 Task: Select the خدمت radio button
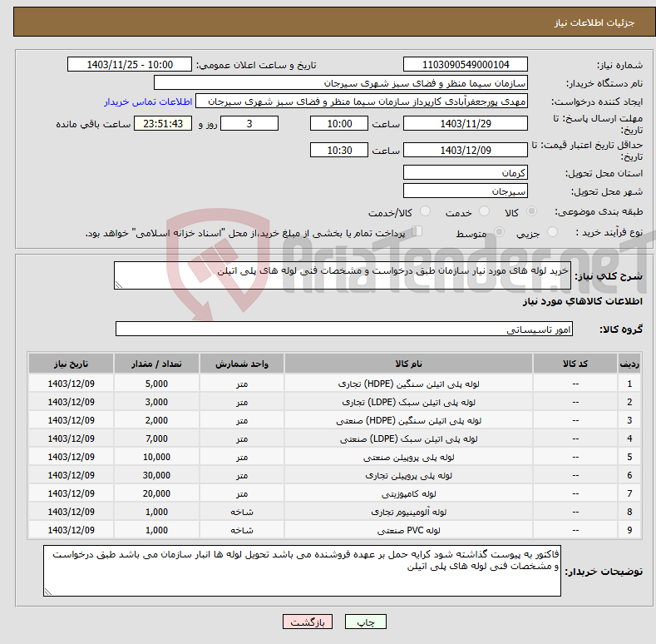[x=484, y=211]
